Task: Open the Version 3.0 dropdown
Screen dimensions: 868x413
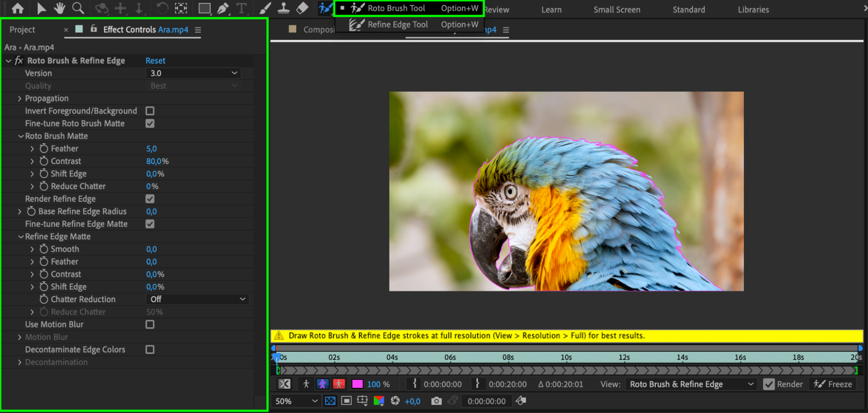Action: (193, 73)
